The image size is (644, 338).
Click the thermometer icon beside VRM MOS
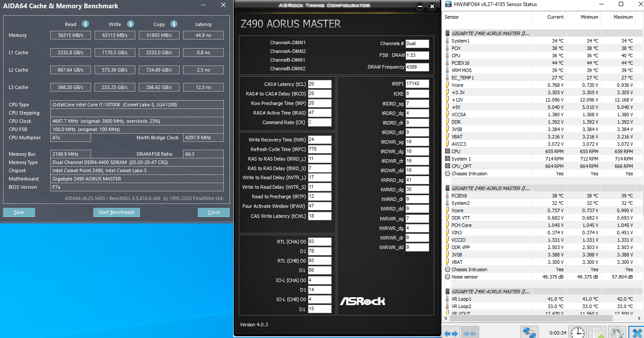(448, 70)
